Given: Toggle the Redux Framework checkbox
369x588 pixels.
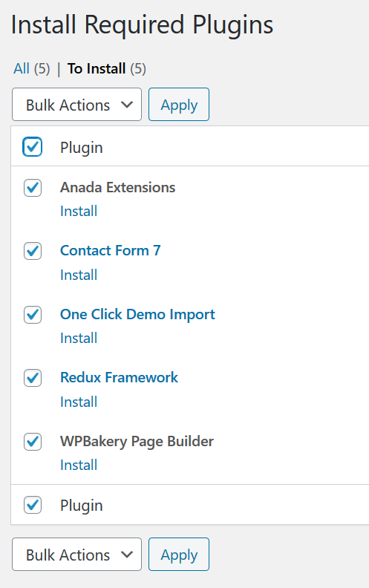Looking at the screenshot, I should point(33,378).
